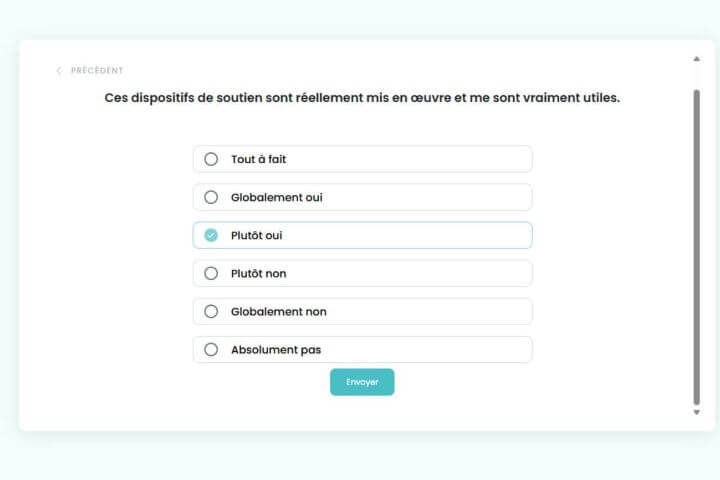Image resolution: width=720 pixels, height=480 pixels.
Task: Click the 'Plutôt non' option text
Action: point(259,273)
